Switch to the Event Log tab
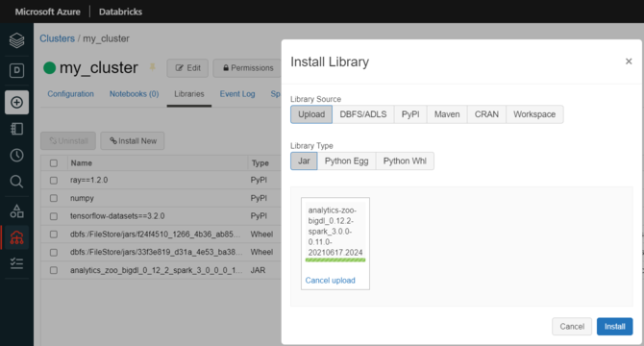Viewport: 644px width, 346px height. point(237,94)
